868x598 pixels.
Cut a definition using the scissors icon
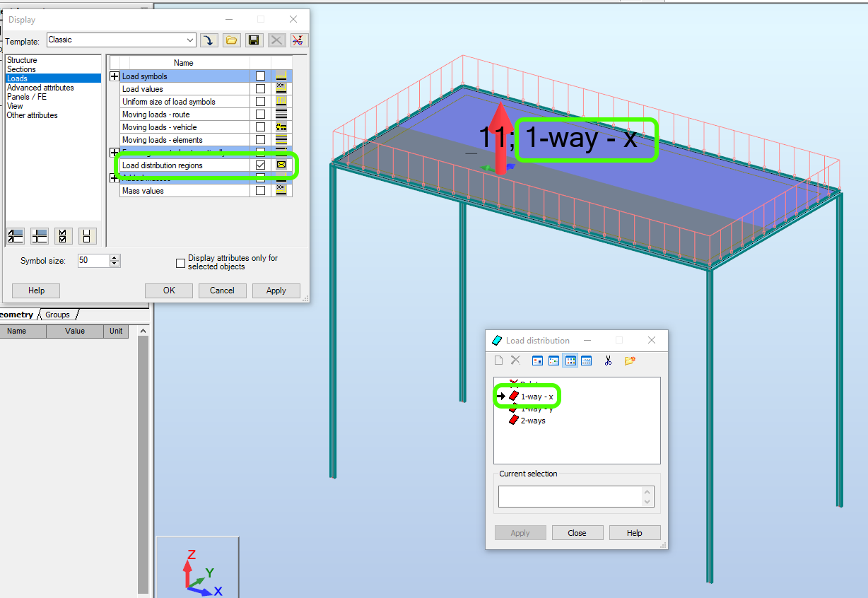point(608,360)
